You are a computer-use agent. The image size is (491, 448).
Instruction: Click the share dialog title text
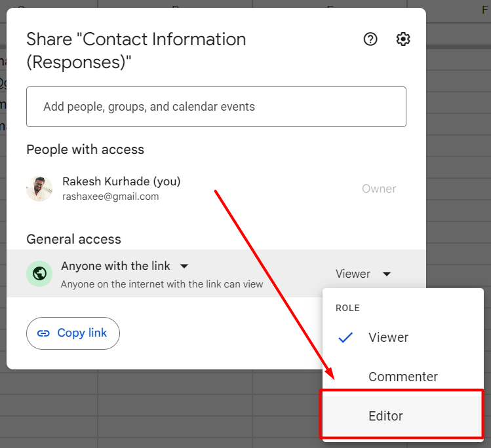tap(136, 50)
